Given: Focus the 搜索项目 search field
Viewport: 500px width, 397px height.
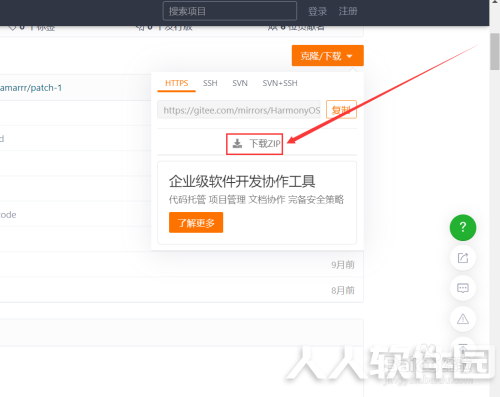Looking at the screenshot, I should coord(230,11).
